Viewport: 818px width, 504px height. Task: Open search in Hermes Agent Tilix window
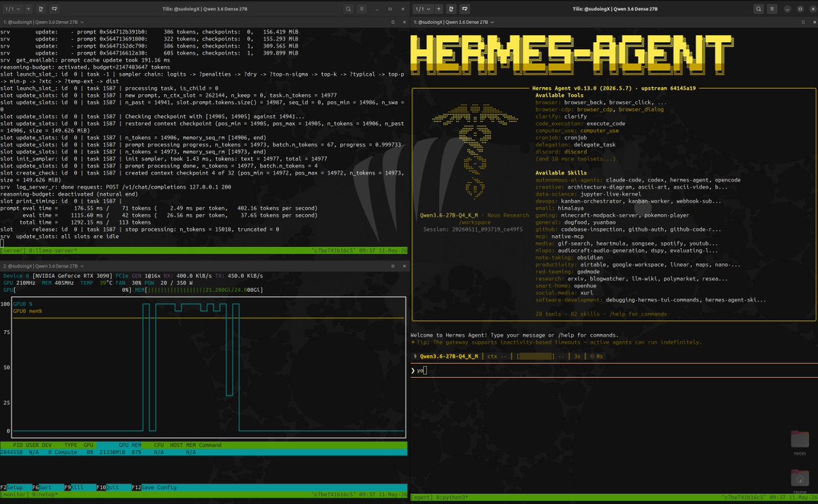(x=759, y=9)
